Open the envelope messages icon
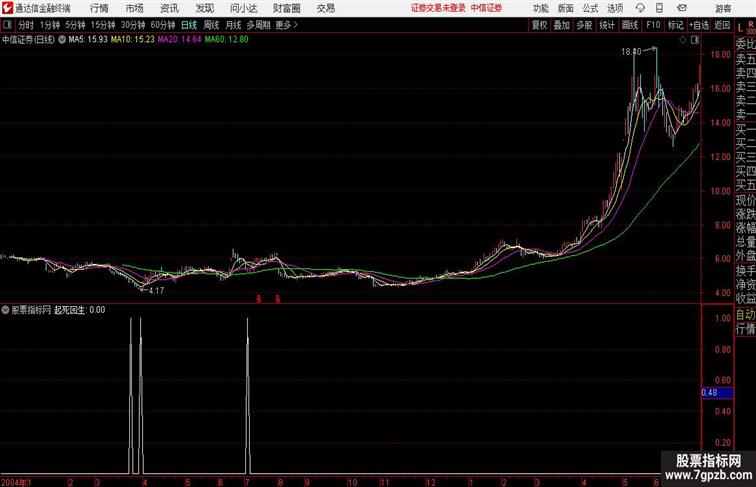This screenshot has height=487, width=756. 682,8
